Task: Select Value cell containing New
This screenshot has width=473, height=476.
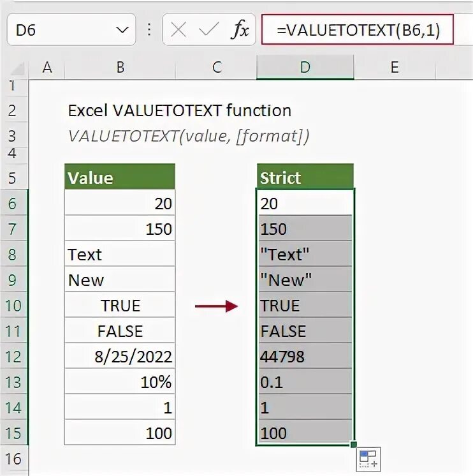Action: click(x=120, y=279)
